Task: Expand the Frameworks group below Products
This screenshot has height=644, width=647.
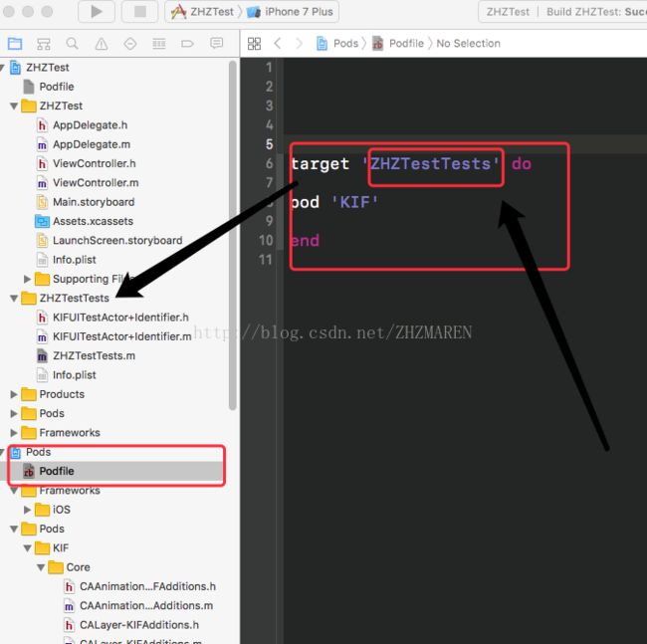Action: tap(14, 433)
